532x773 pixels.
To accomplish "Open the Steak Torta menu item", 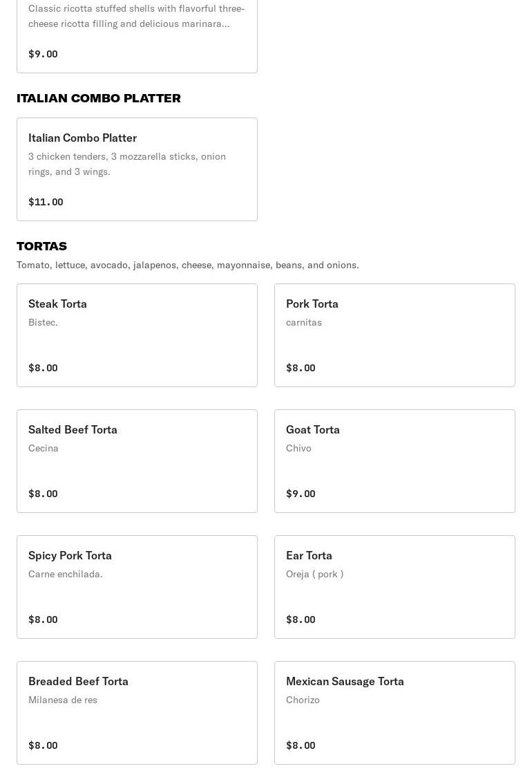I will pyautogui.click(x=137, y=335).
